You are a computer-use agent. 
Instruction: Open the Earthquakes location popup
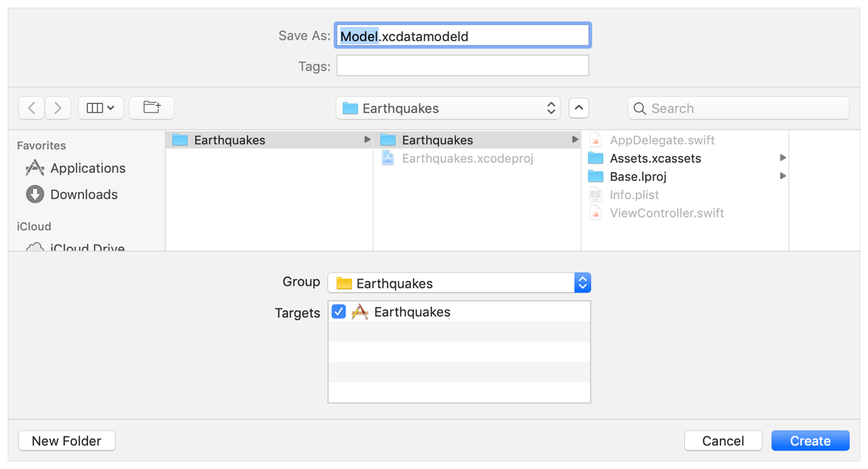pyautogui.click(x=447, y=108)
